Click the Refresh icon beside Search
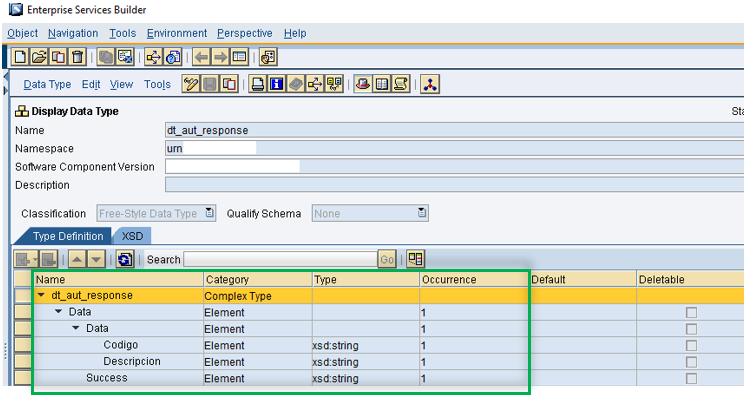The height and width of the screenshot is (399, 744). (125, 260)
